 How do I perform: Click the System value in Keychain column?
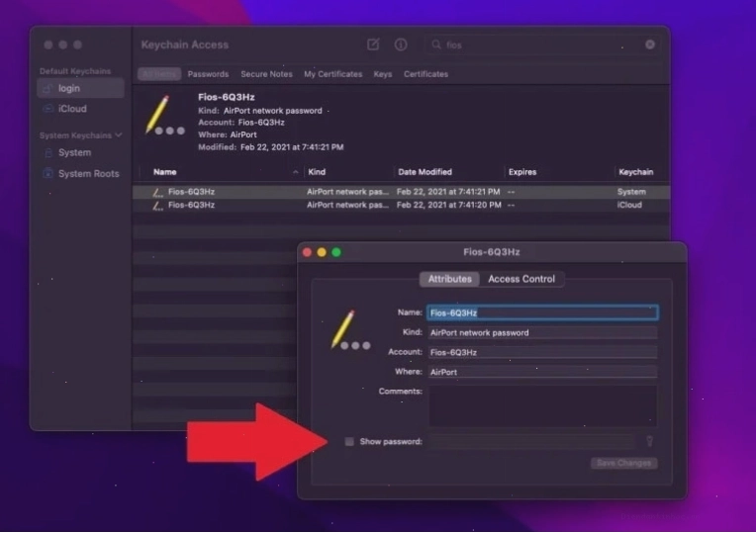pyautogui.click(x=631, y=192)
